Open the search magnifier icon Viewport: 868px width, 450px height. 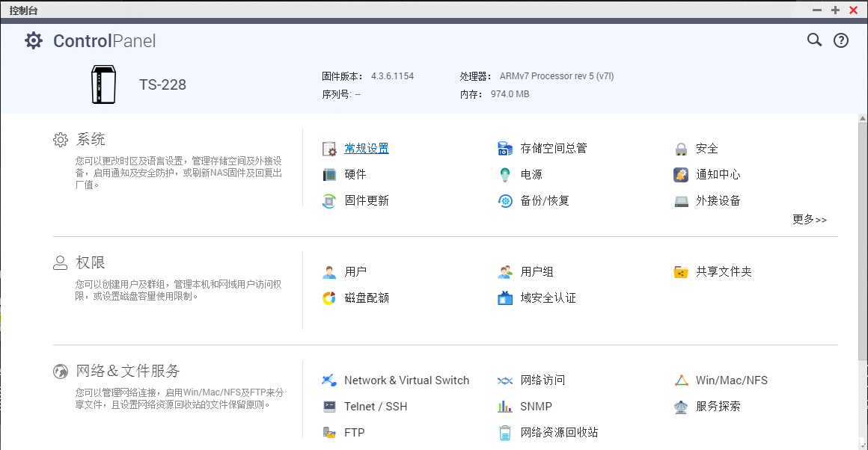[x=814, y=40]
